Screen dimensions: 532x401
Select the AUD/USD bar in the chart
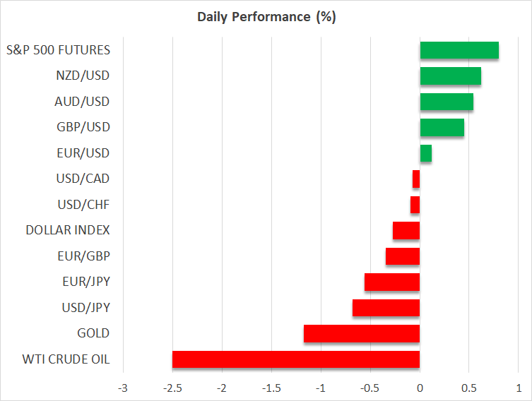point(447,102)
